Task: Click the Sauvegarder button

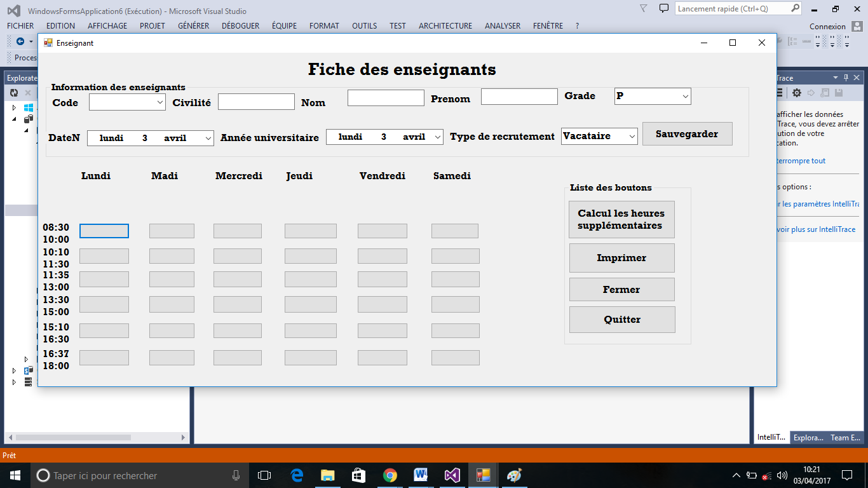Action: [687, 133]
